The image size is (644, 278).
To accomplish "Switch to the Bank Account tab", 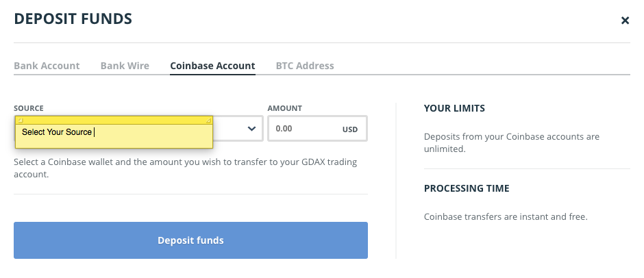I will click(x=47, y=66).
